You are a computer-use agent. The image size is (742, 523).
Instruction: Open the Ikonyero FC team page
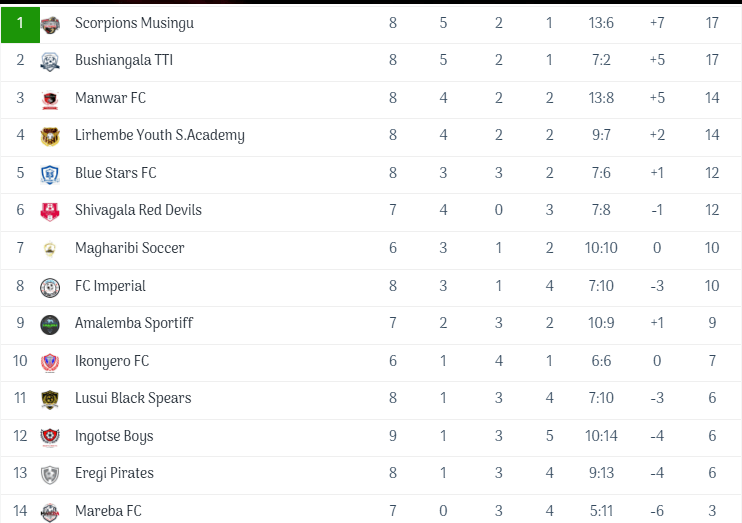tap(112, 361)
